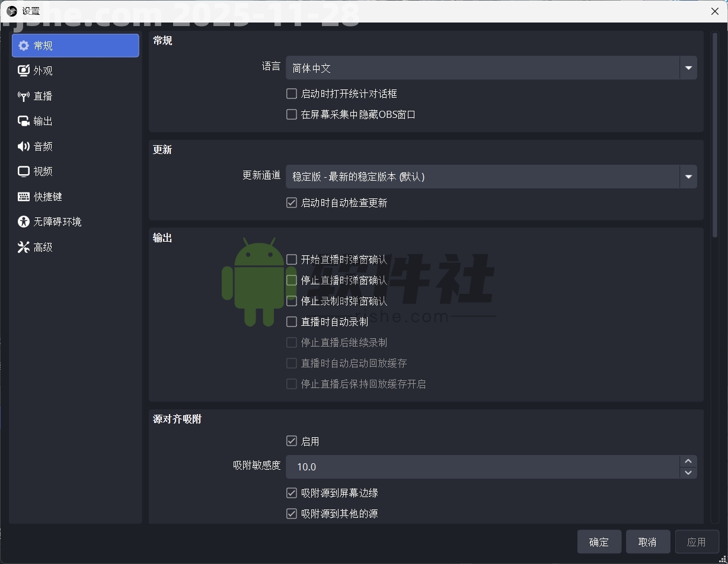Select the 高级 (Advanced) settings icon
The image size is (728, 564).
(23, 247)
